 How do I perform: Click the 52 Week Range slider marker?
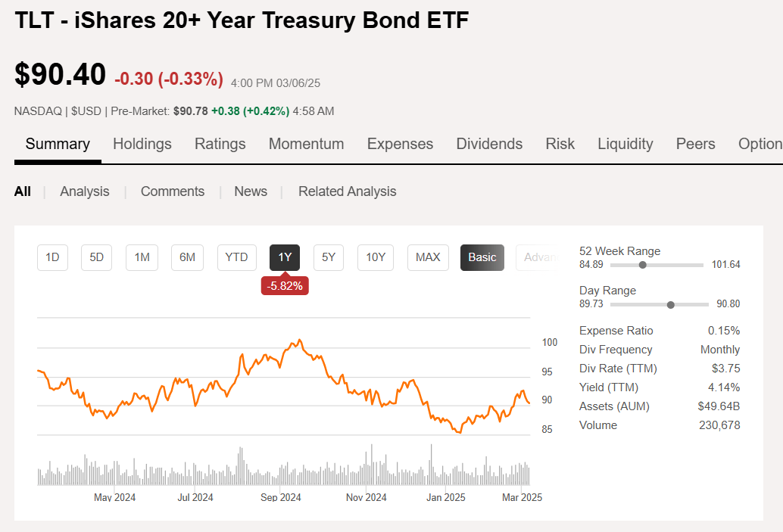[x=642, y=265]
